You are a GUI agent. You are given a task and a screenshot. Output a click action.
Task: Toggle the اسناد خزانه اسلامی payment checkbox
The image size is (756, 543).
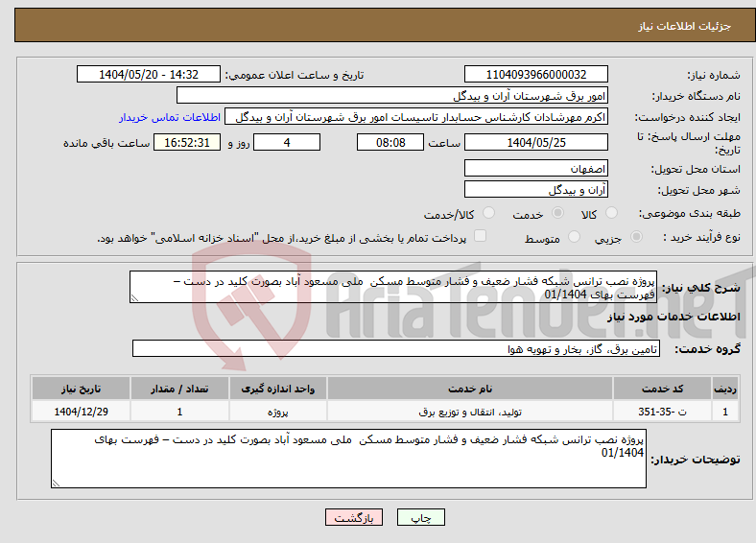(480, 236)
